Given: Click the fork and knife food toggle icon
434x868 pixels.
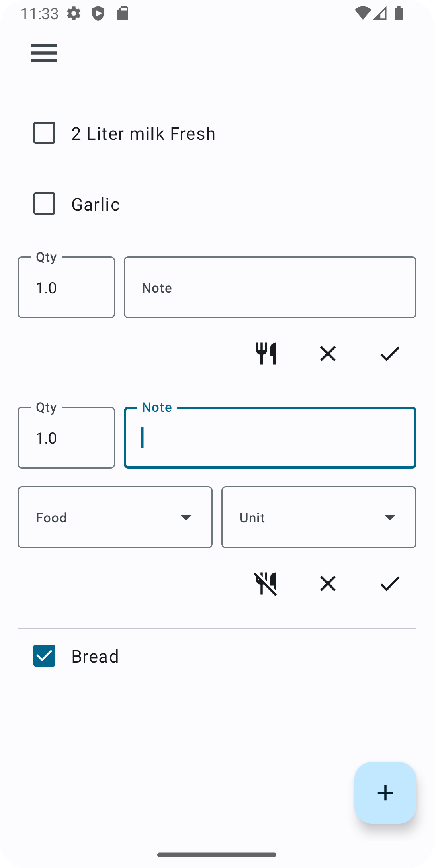Looking at the screenshot, I should click(266, 354).
